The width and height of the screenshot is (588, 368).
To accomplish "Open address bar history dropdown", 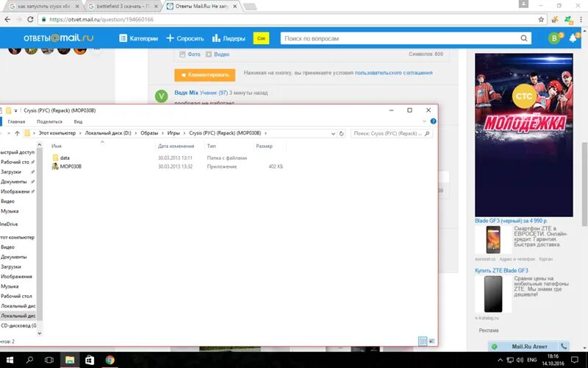I will [x=333, y=133].
